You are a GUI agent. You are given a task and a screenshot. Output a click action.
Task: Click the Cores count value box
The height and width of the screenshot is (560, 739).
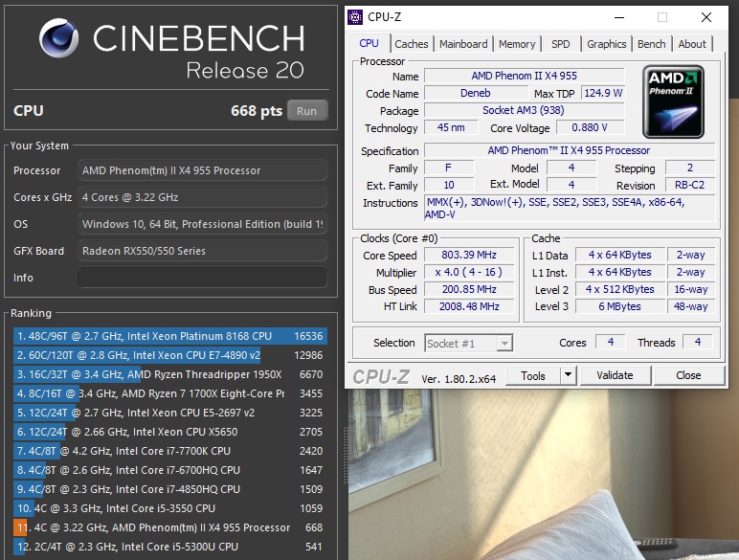(611, 342)
